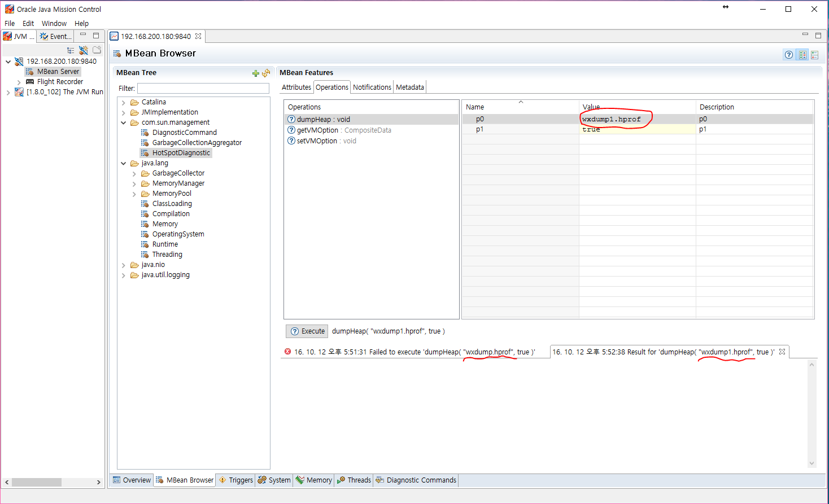Open the failed 'wxdump.hprof' result tab
This screenshot has width=829, height=504.
tap(415, 352)
